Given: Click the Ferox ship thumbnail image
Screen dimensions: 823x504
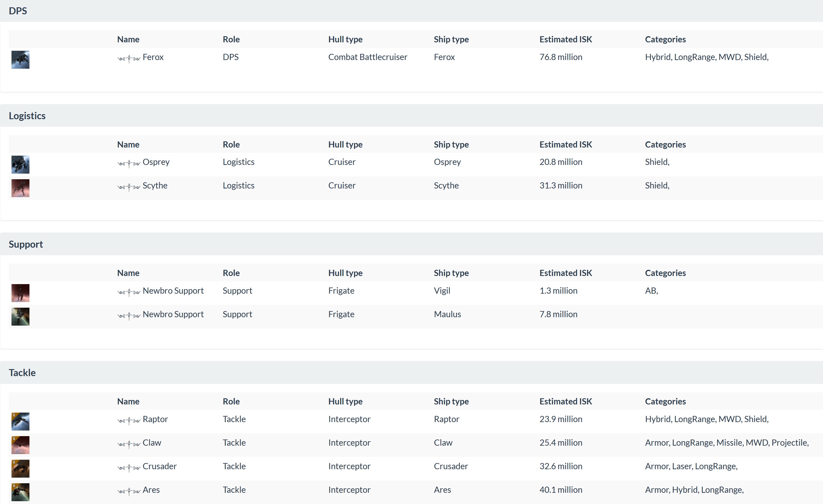Looking at the screenshot, I should (20, 59).
